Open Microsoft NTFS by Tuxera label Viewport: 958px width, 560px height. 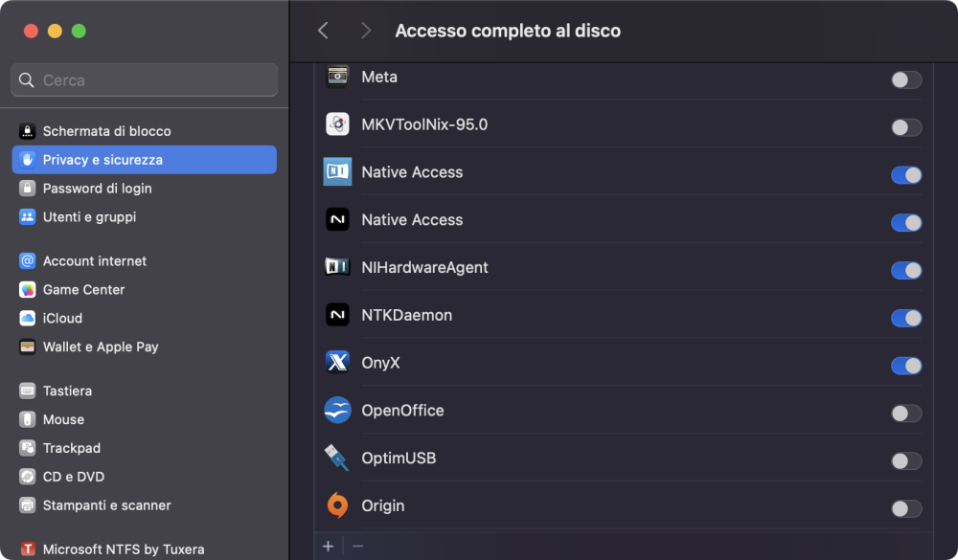[124, 549]
